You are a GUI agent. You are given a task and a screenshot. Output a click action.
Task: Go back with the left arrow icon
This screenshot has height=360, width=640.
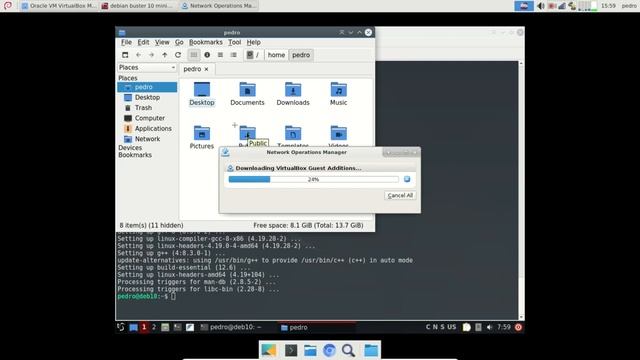(138, 55)
